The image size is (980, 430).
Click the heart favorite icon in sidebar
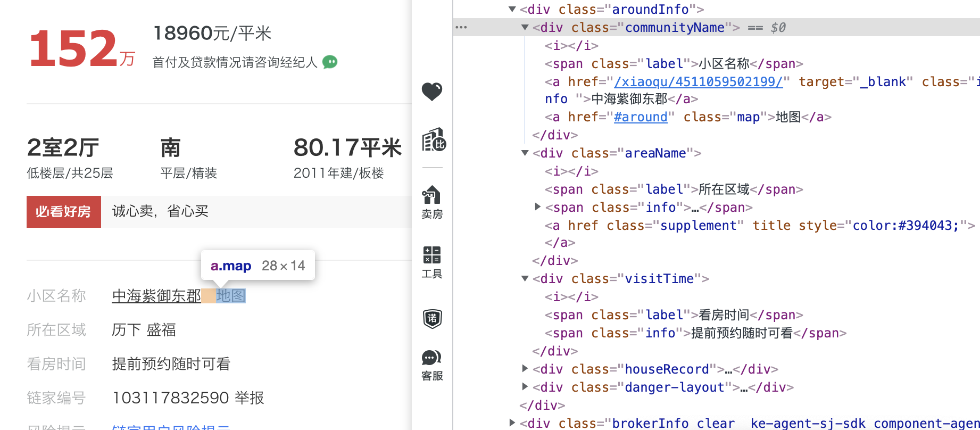click(x=431, y=92)
